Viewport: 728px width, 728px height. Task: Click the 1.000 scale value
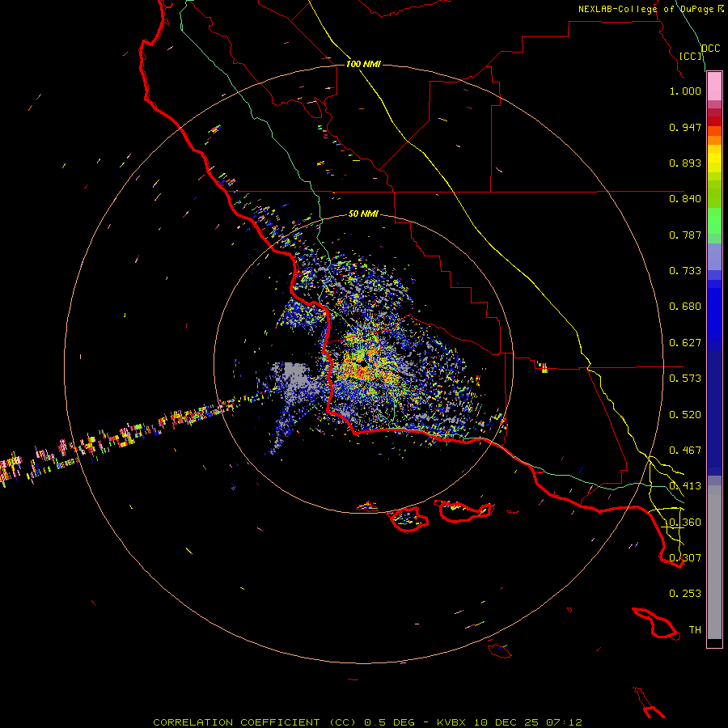[x=685, y=91]
